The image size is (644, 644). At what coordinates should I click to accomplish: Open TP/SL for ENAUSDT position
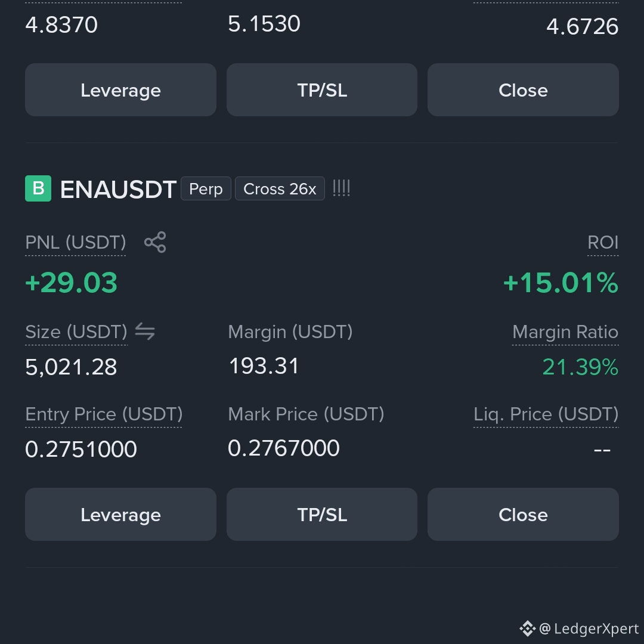click(322, 514)
